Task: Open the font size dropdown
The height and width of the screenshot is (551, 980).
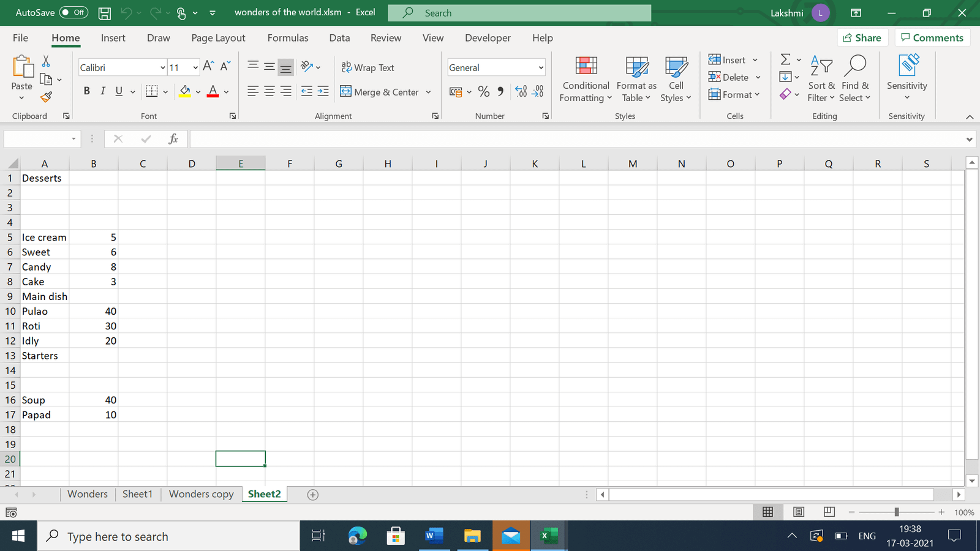Action: tap(195, 67)
